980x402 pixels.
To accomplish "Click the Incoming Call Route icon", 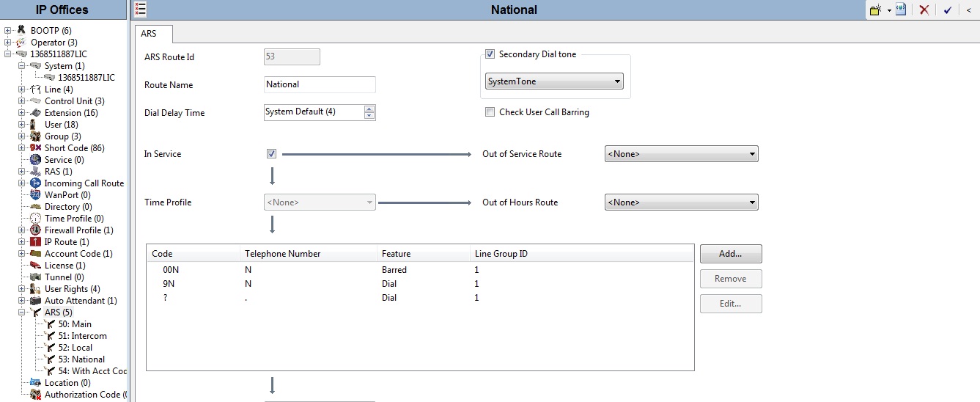I will click(x=35, y=183).
